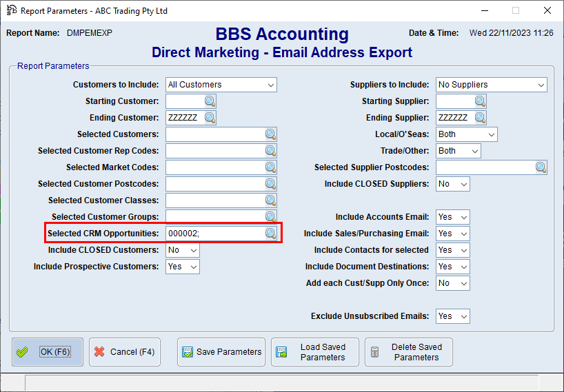This screenshot has width=564, height=392.
Task: Expand the Local/O'Seas dropdown
Action: [x=466, y=134]
